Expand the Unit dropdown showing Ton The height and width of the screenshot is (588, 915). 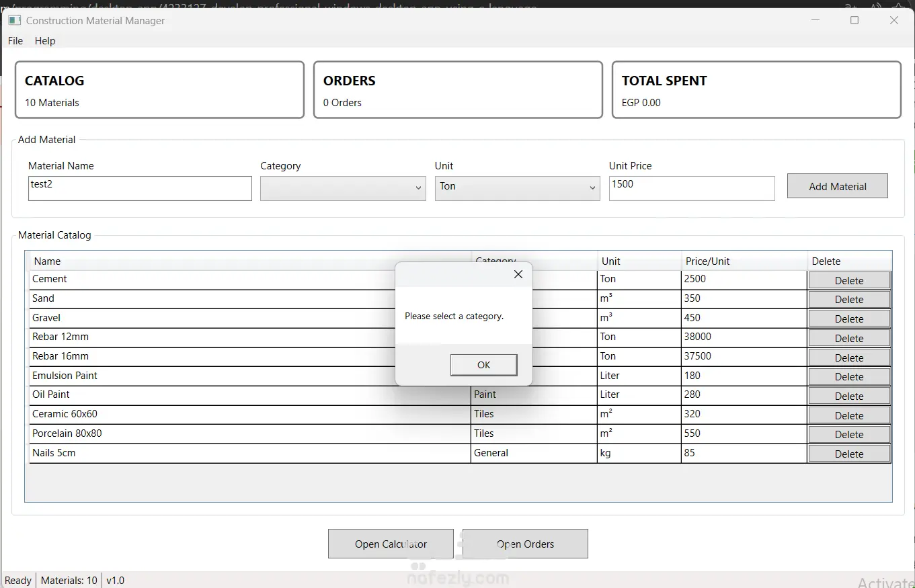pos(517,188)
